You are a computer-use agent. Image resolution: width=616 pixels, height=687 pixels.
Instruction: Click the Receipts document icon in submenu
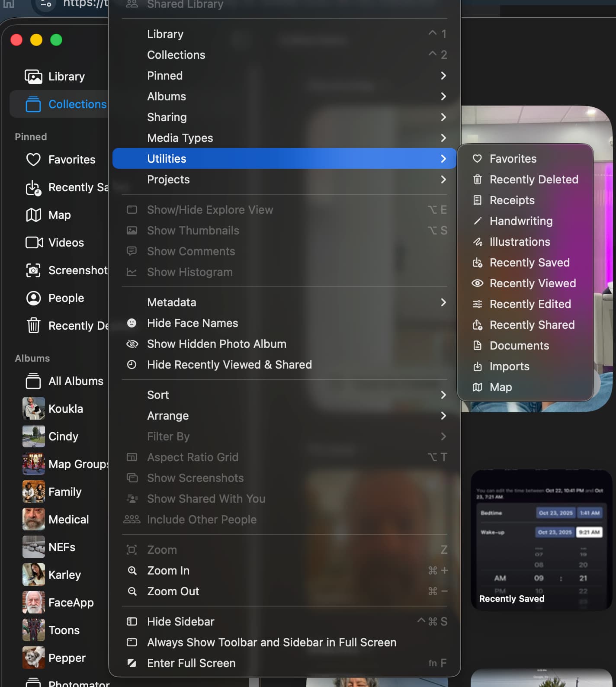tap(477, 200)
